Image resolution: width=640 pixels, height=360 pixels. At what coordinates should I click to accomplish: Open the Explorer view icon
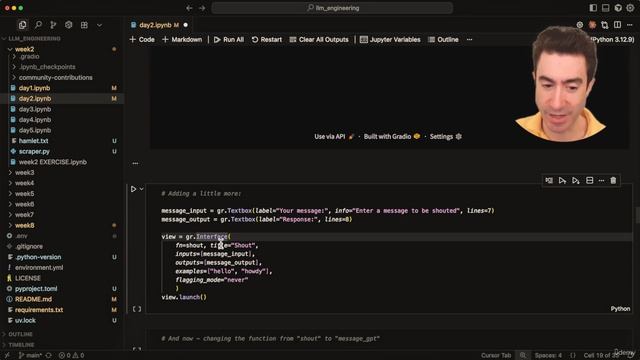pos(22,25)
